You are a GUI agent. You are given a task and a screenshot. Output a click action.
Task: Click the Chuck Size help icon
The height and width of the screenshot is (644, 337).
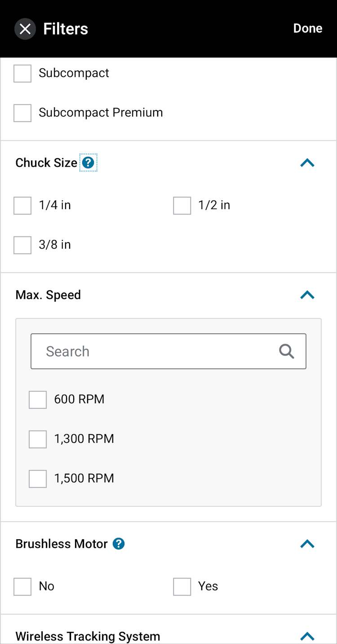pyautogui.click(x=89, y=163)
